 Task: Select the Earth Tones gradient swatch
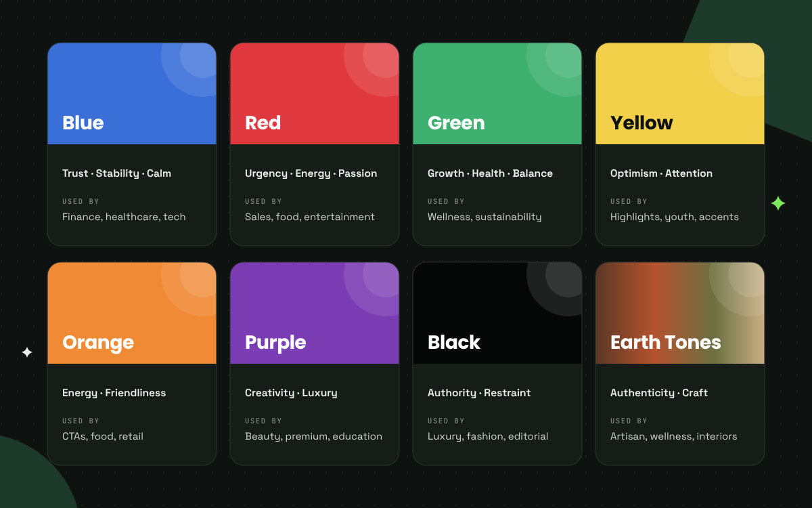coord(680,313)
